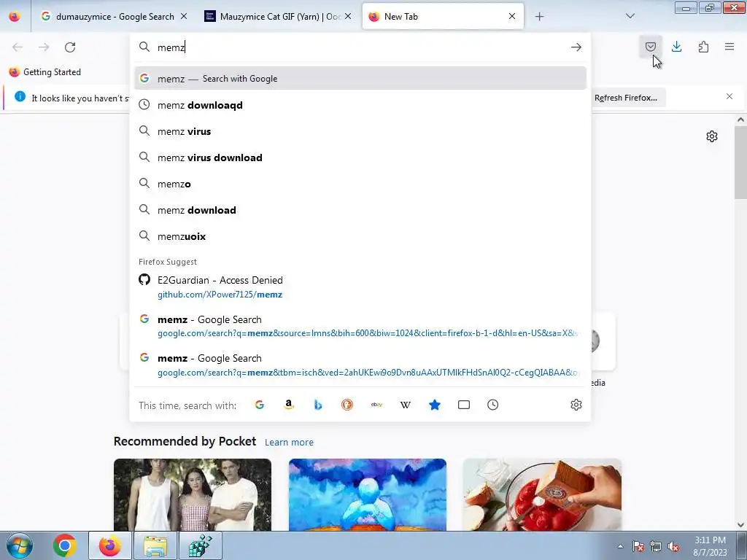Open Windows Explorer folder in taskbar
The height and width of the screenshot is (560, 747).
[155, 545]
